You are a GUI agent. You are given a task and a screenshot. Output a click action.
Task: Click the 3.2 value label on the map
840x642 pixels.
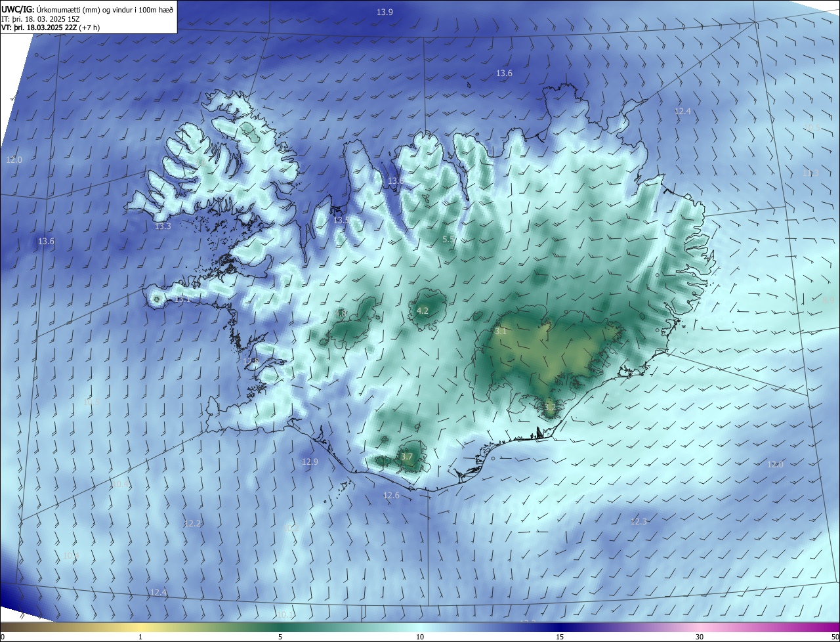550,407
